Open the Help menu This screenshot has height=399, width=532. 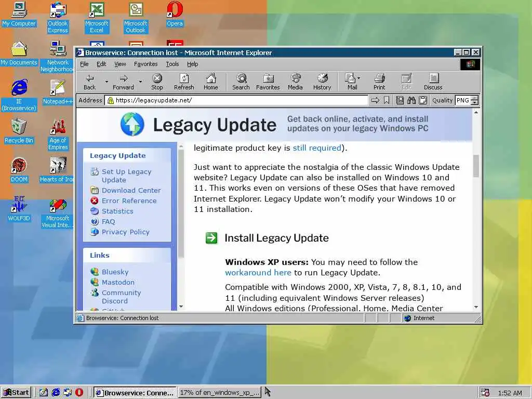(192, 64)
